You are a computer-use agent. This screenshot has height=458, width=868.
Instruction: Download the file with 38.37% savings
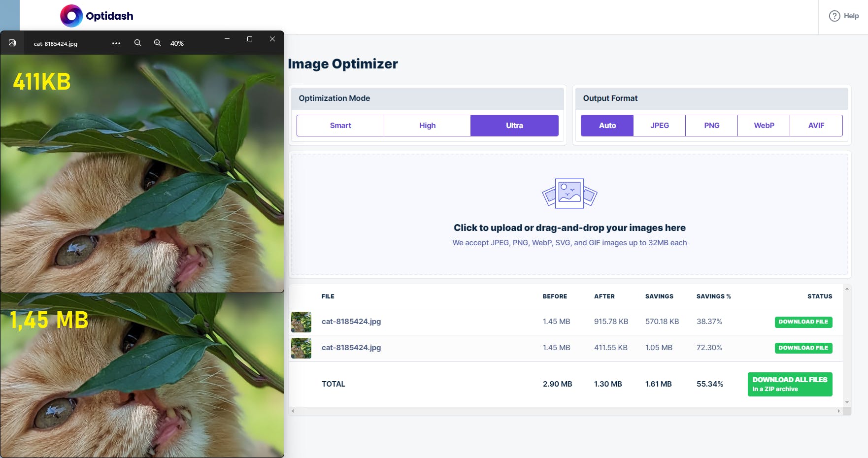803,322
